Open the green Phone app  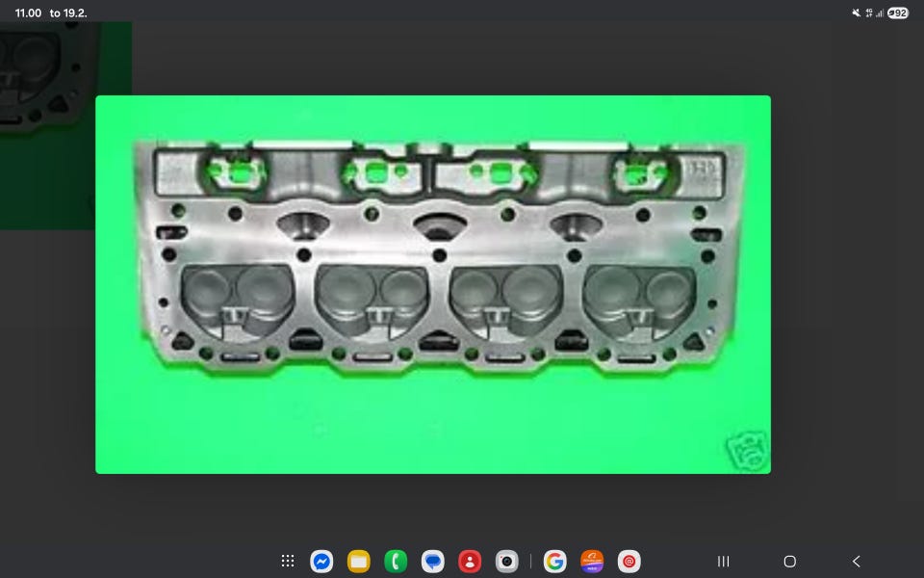(x=396, y=561)
